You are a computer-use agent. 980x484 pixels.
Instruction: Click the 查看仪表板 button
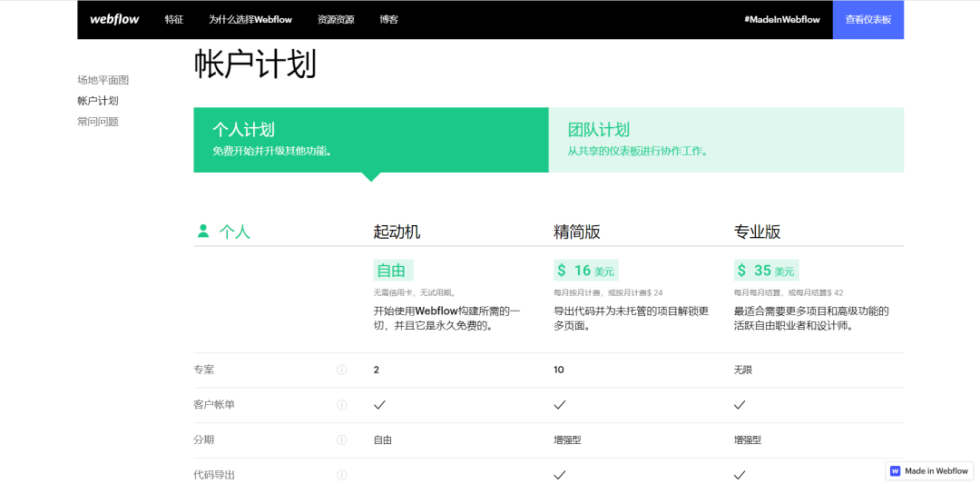[x=868, y=19]
